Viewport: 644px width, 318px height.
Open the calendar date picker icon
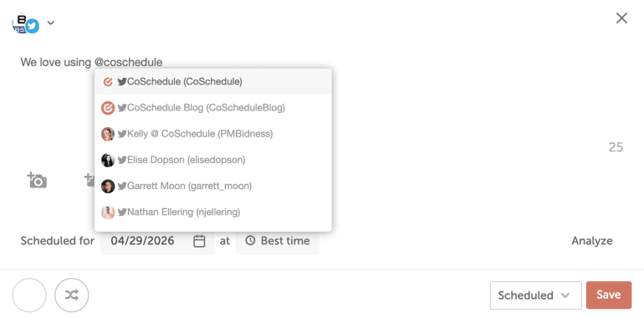pos(199,241)
